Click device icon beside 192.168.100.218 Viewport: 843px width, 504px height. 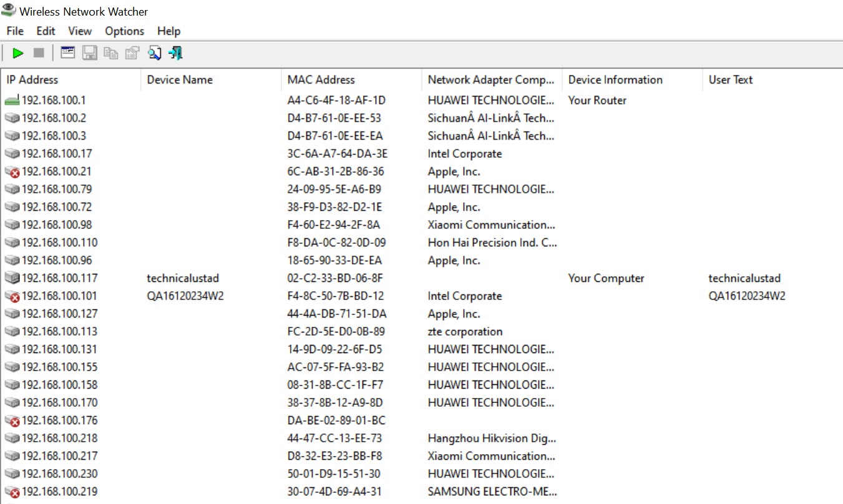[x=12, y=439]
